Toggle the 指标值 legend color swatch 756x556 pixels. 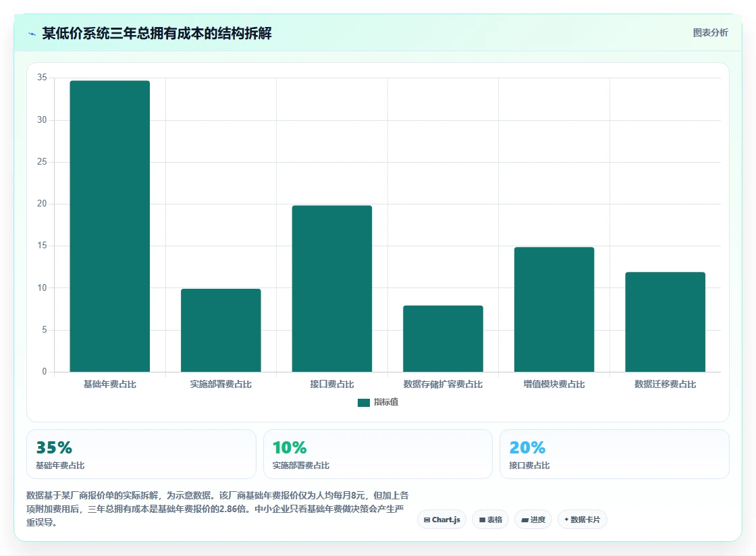pos(364,402)
